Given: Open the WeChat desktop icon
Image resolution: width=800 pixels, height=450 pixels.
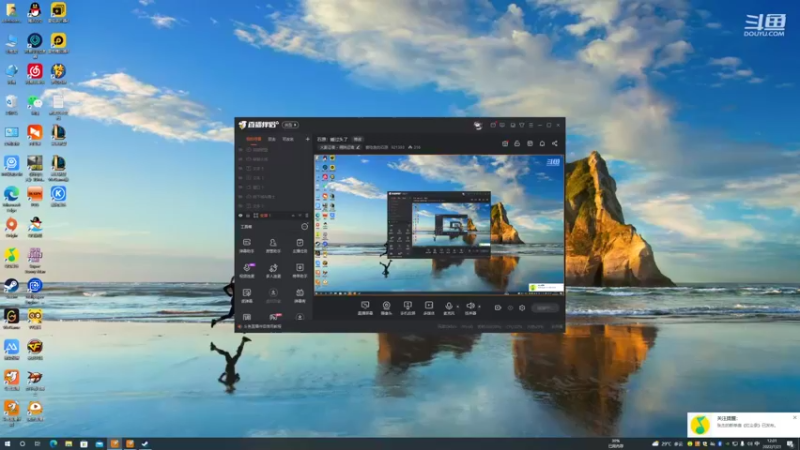Looking at the screenshot, I should 35,105.
